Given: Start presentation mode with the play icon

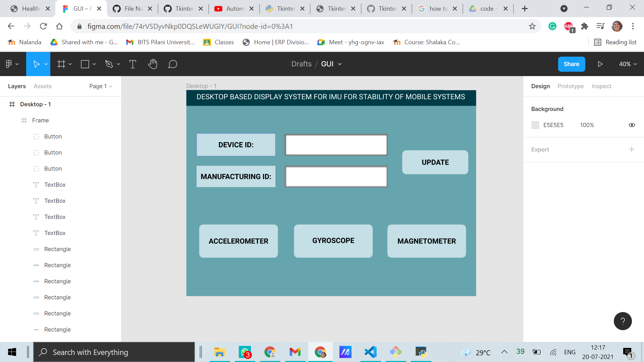Looking at the screenshot, I should [x=600, y=64].
